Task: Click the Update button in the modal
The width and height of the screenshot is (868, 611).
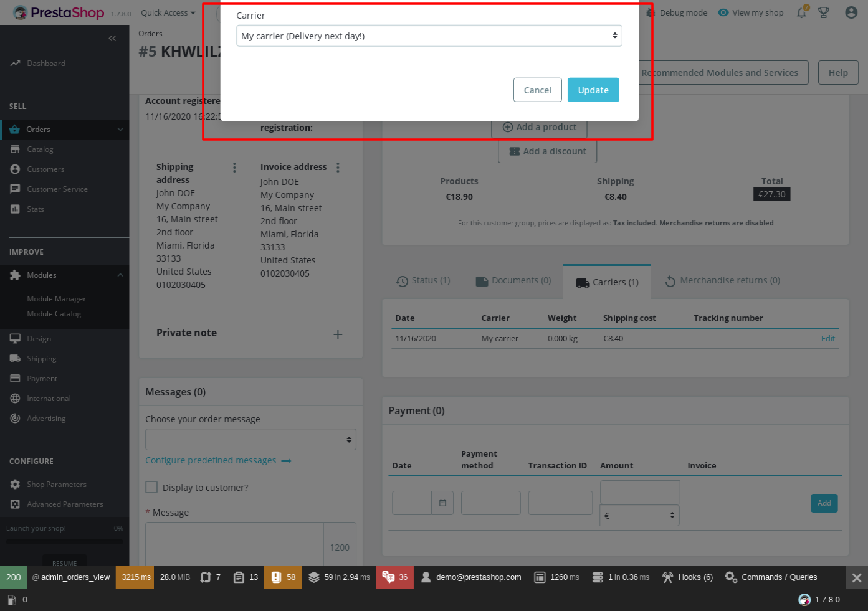Action: click(x=593, y=90)
